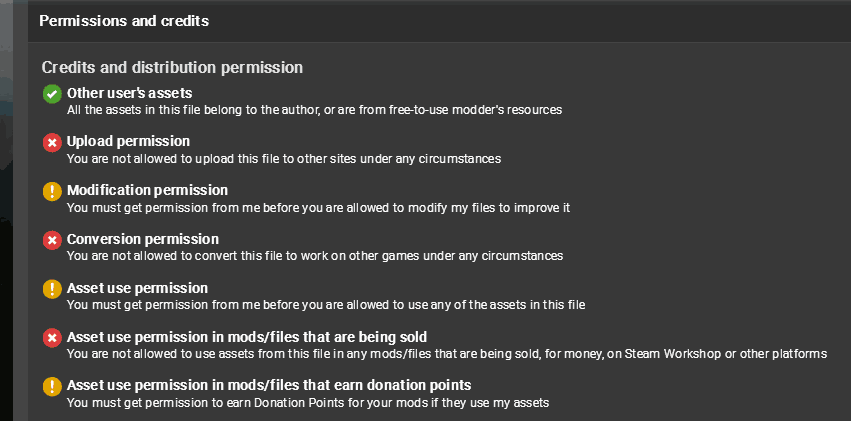851x421 pixels.
Task: Click the Upload permission title
Action: click(129, 142)
